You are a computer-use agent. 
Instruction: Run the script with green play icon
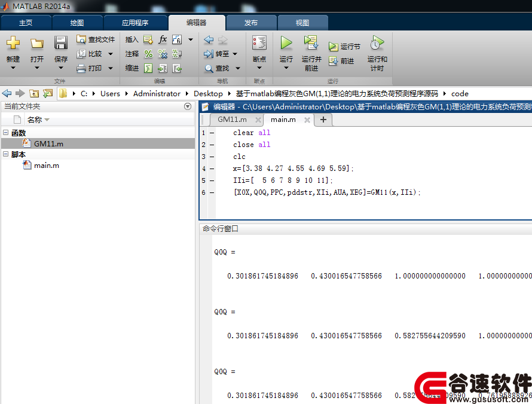click(286, 43)
